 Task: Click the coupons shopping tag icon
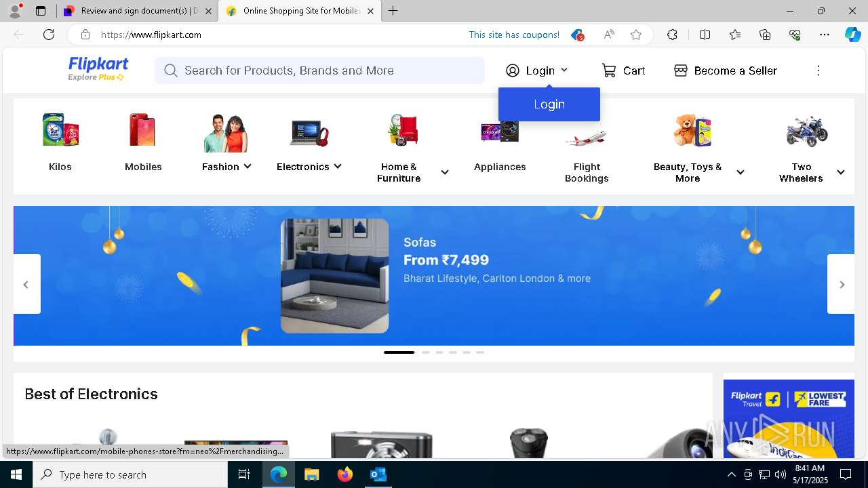pyautogui.click(x=577, y=35)
